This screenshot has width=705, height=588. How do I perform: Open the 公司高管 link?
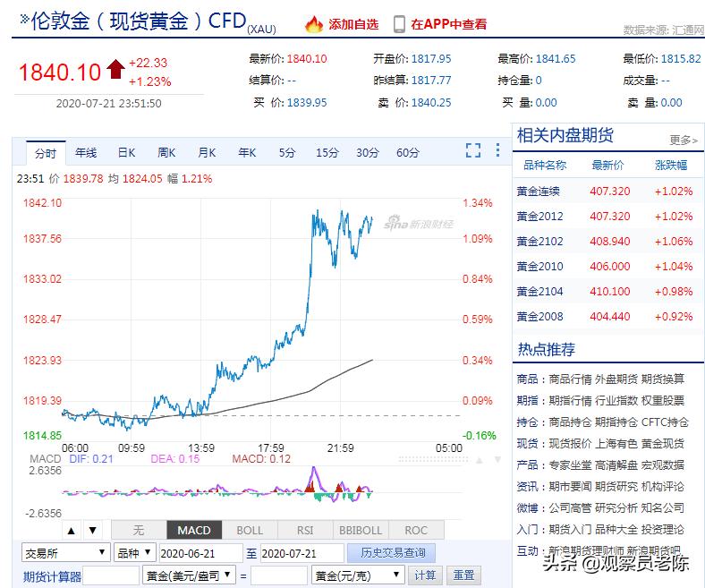coord(570,508)
